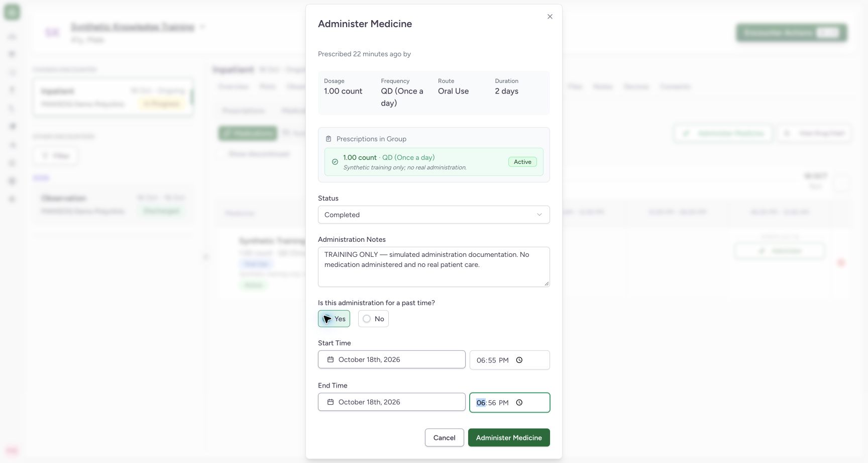868x463 pixels.
Task: Click the Active badge on prescription
Action: click(522, 162)
